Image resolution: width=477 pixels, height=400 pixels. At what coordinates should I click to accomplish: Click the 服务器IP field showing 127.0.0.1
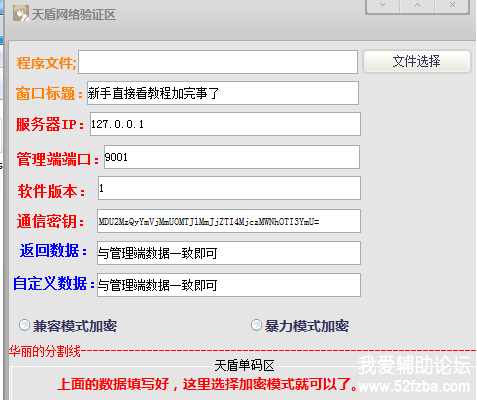click(225, 124)
